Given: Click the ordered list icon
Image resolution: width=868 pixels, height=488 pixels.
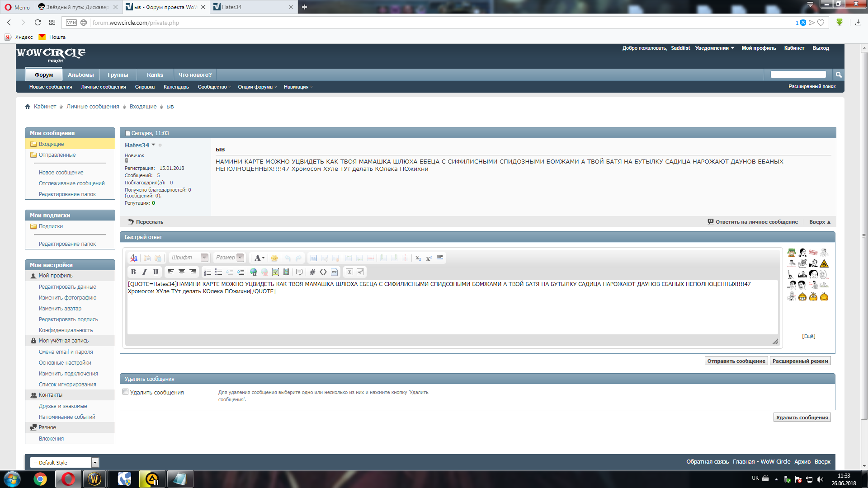Looking at the screenshot, I should (x=208, y=272).
